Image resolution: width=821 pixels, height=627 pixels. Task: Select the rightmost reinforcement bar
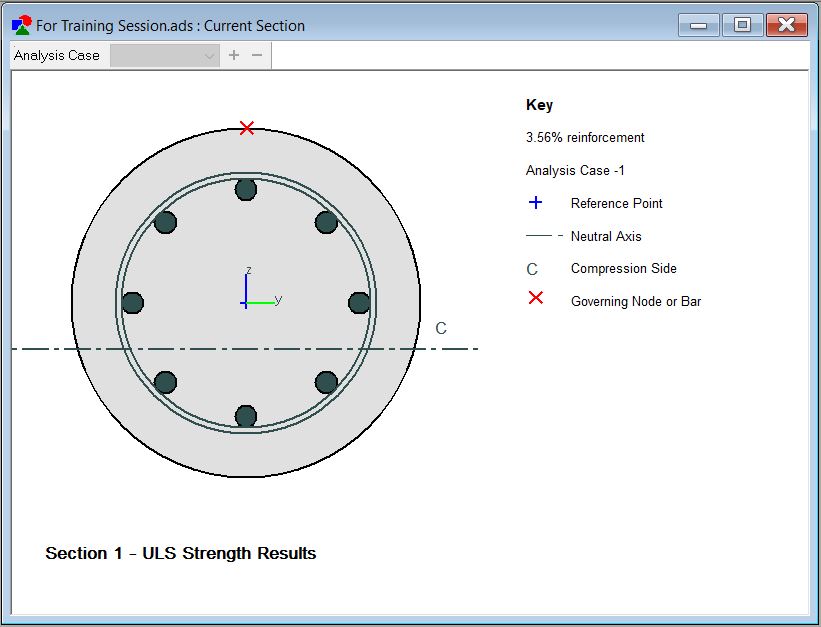tap(359, 303)
